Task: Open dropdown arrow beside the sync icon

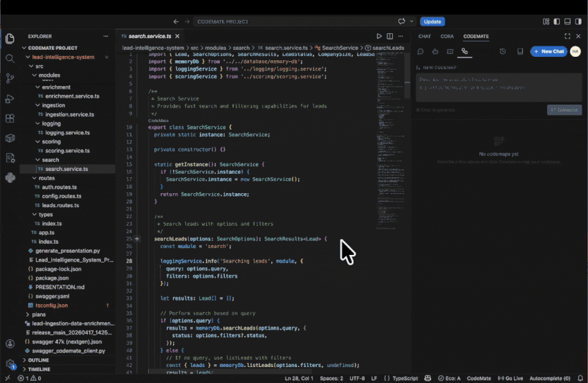Action: coord(412,21)
